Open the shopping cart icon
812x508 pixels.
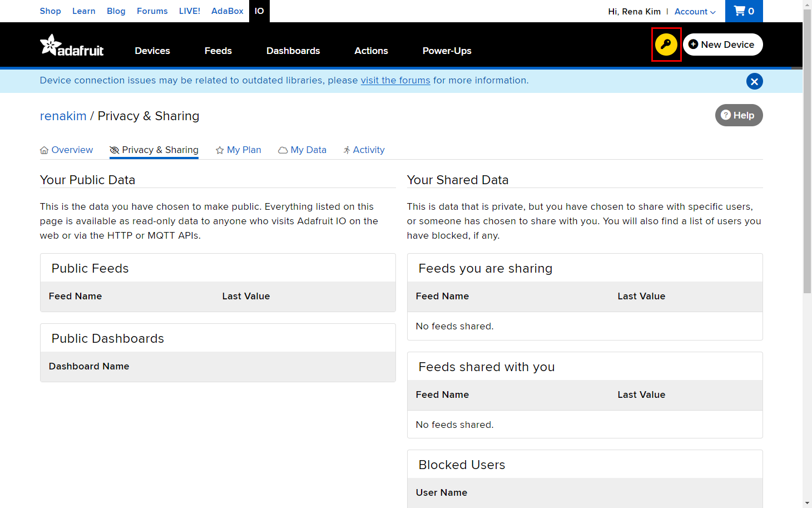tap(744, 11)
